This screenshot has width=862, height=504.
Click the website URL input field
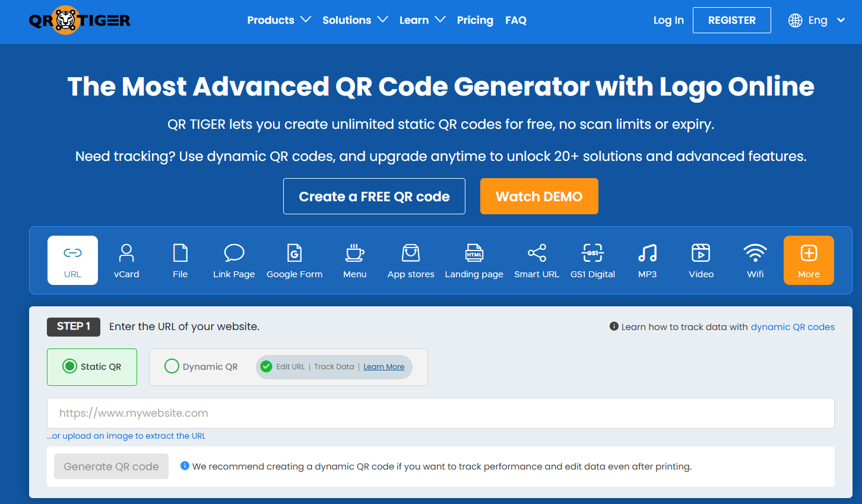tap(440, 413)
